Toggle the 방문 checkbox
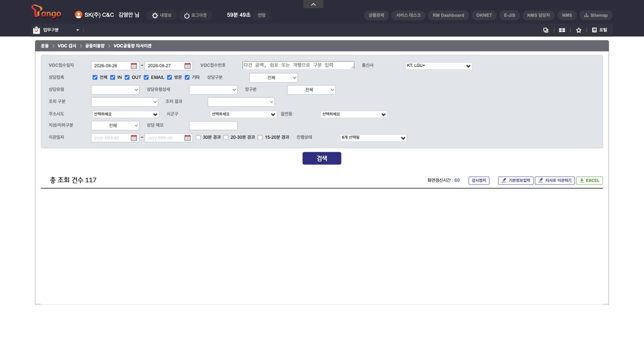 (169, 78)
